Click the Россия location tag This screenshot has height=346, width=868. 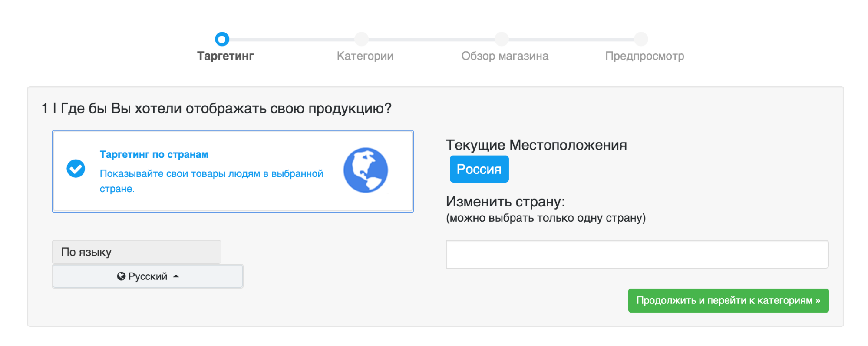tap(479, 169)
